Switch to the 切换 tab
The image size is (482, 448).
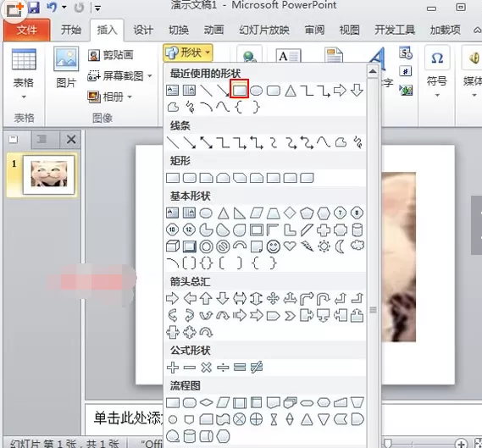pyautogui.click(x=179, y=30)
